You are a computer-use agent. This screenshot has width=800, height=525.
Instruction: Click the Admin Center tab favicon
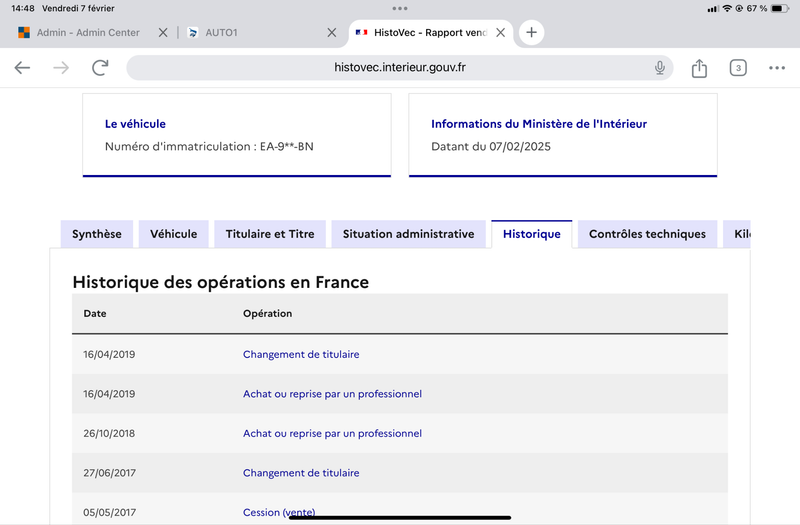coord(23,33)
